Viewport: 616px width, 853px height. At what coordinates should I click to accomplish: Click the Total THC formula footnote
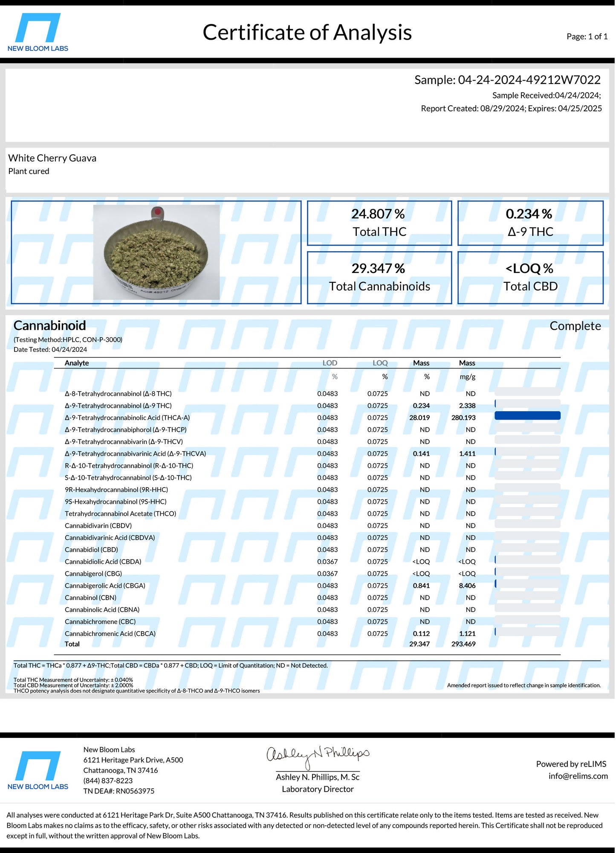(x=171, y=665)
